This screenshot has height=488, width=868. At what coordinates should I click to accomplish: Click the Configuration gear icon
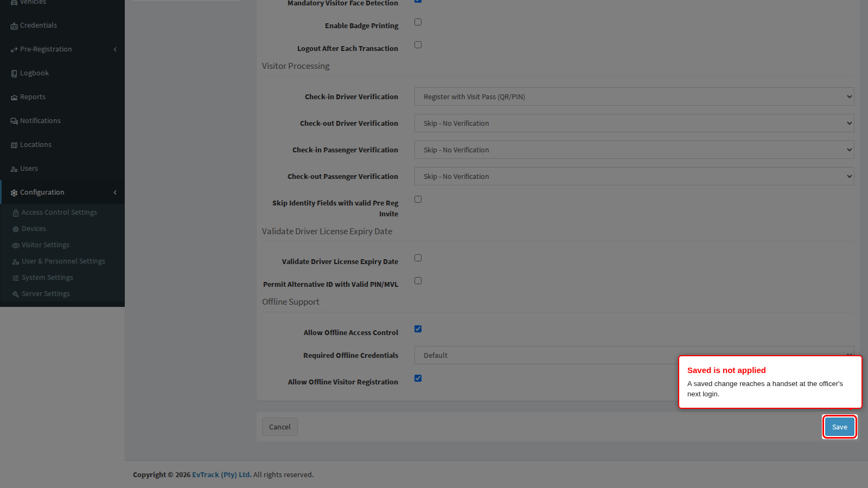pyautogui.click(x=14, y=193)
